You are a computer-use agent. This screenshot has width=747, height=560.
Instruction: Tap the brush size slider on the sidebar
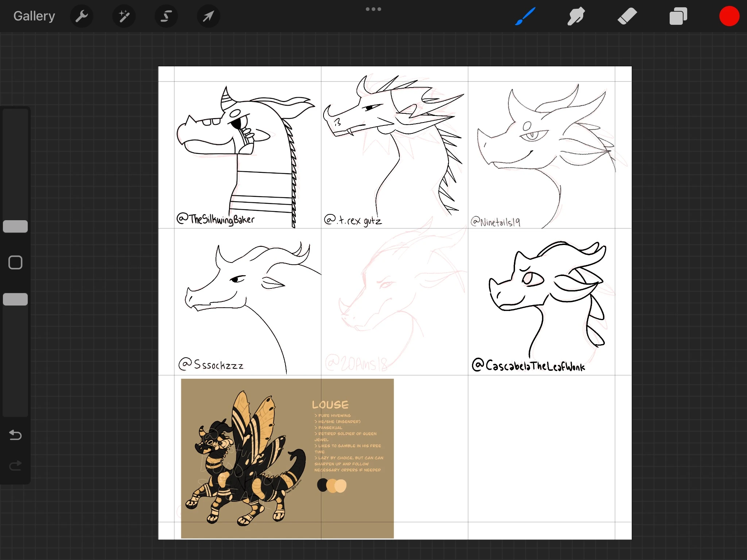[x=15, y=226]
